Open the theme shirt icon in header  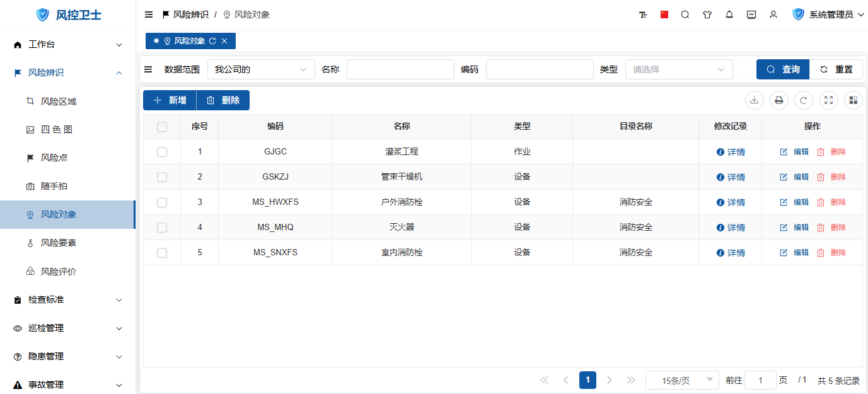[x=707, y=14]
